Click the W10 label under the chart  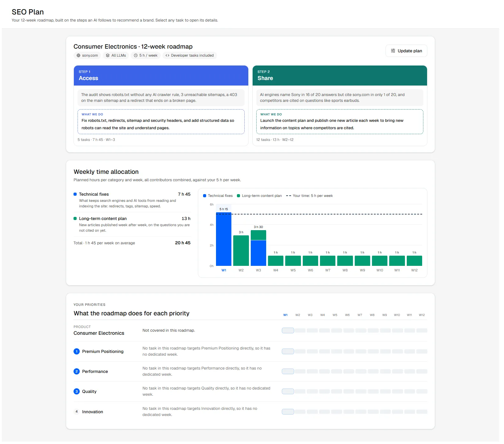(x=380, y=270)
